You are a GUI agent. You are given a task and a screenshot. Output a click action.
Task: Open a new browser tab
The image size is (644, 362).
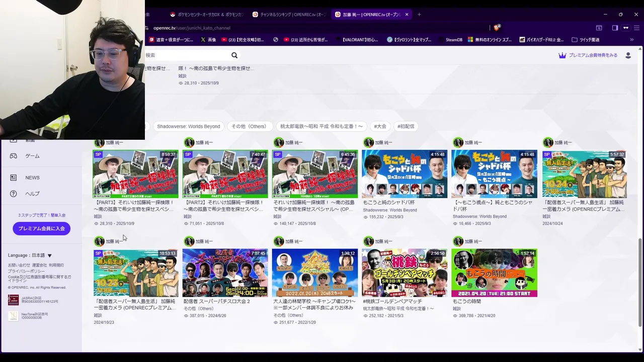click(x=419, y=15)
